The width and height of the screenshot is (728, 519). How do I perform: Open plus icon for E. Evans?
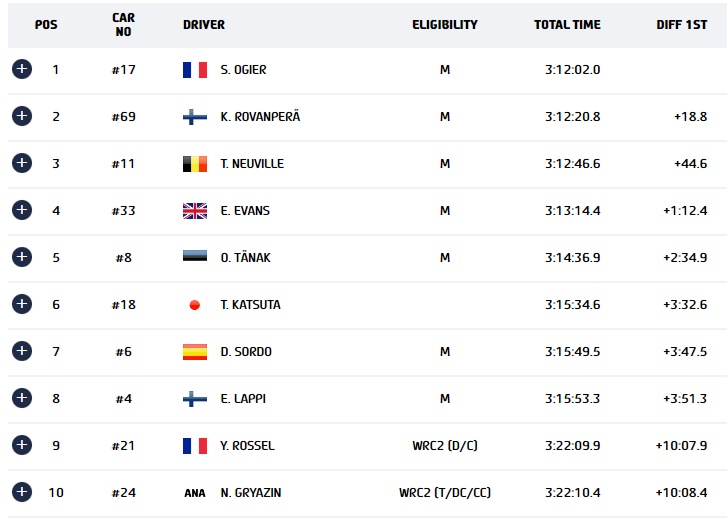point(22,210)
